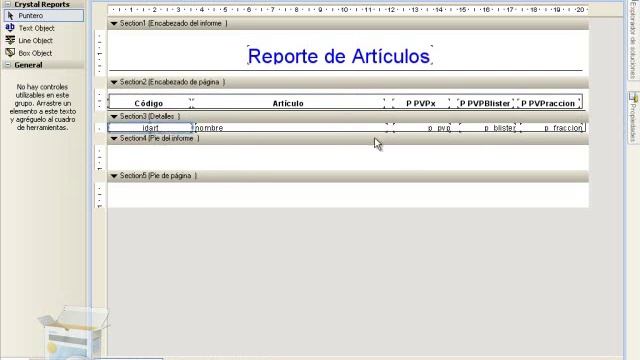Open the Explorador de soluciones side tab
This screenshot has height=360, width=640.
coord(633,40)
